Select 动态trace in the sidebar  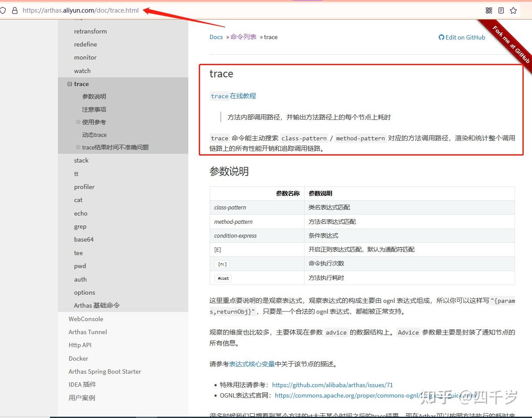tap(94, 135)
